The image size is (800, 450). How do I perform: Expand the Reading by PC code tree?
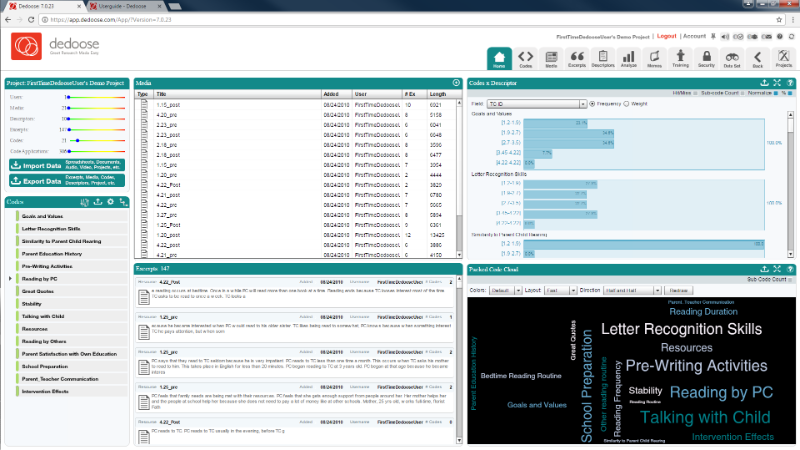(10, 279)
